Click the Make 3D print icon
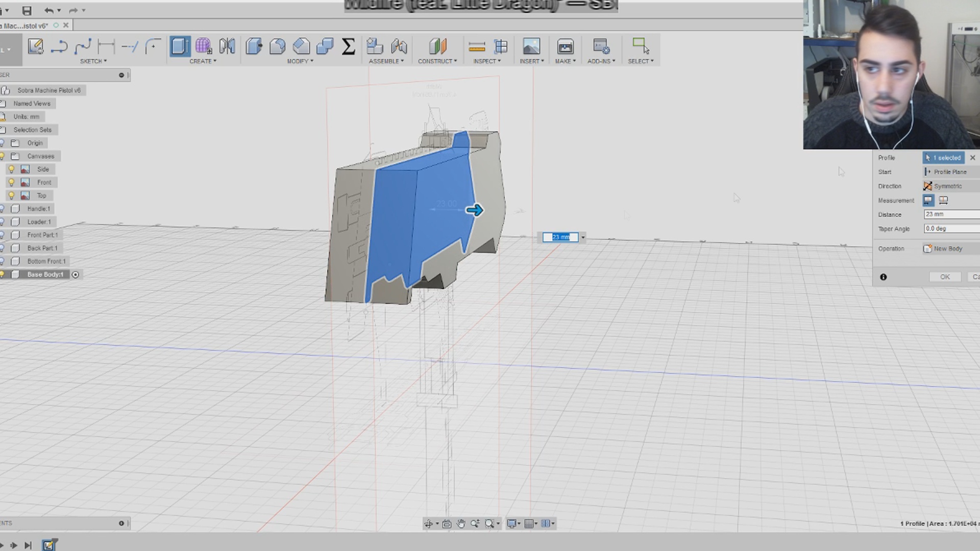This screenshot has height=551, width=980. pos(565,46)
